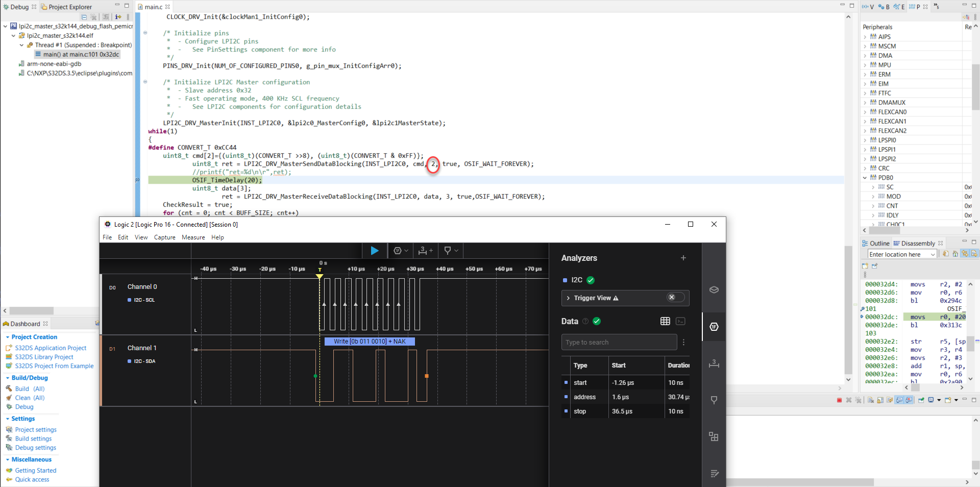Image resolution: width=980 pixels, height=487 pixels.
Task: Open the Capture menu in Logic 2
Action: pos(164,237)
